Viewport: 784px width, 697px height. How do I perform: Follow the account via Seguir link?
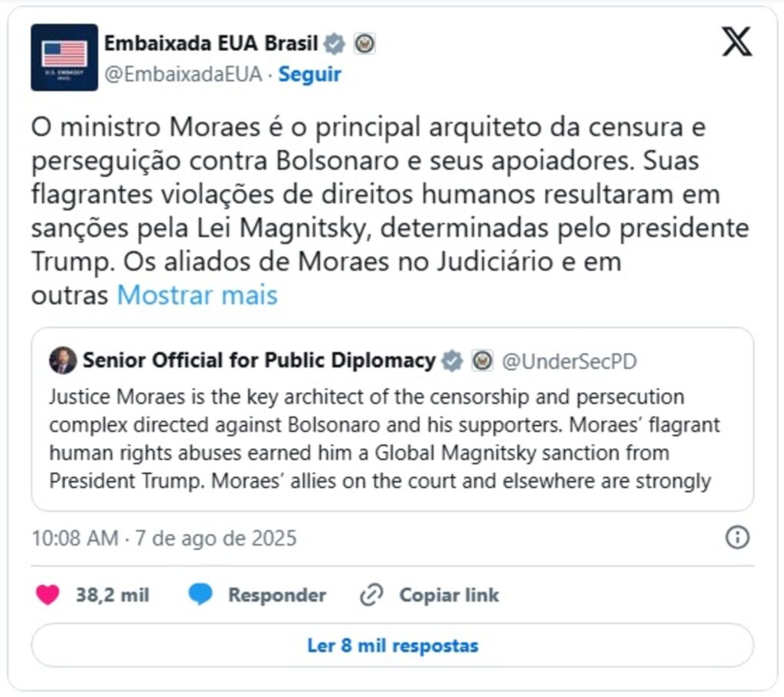309,74
